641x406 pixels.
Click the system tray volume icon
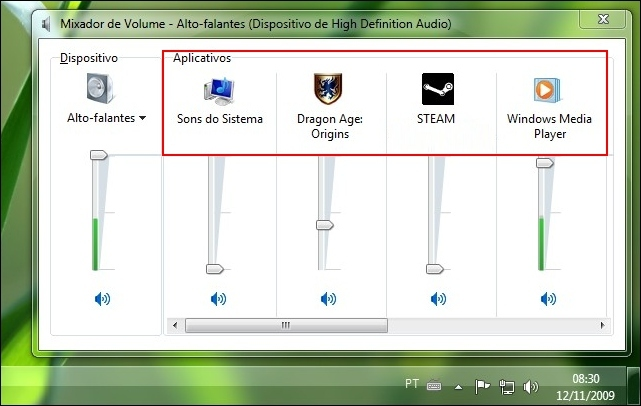point(531,386)
